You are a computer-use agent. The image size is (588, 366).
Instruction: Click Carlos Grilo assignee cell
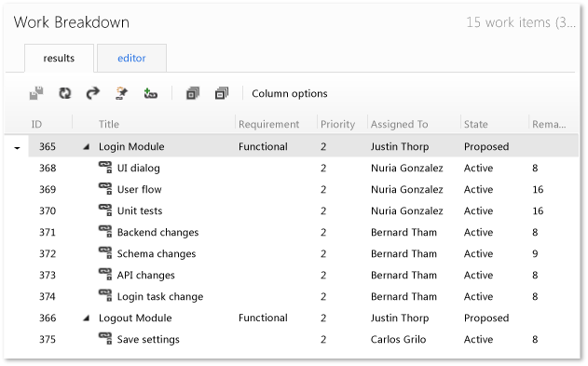398,339
